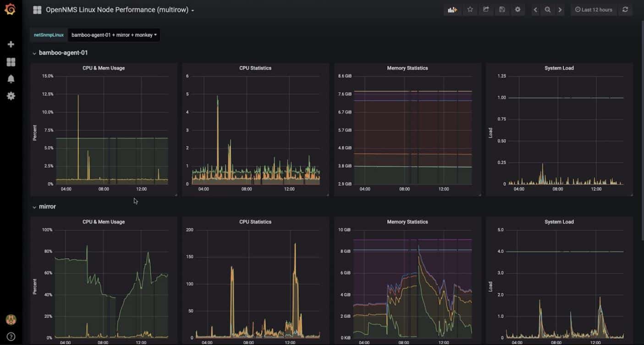Share the dashboard using the export icon
644x345 pixels.
pos(486,9)
